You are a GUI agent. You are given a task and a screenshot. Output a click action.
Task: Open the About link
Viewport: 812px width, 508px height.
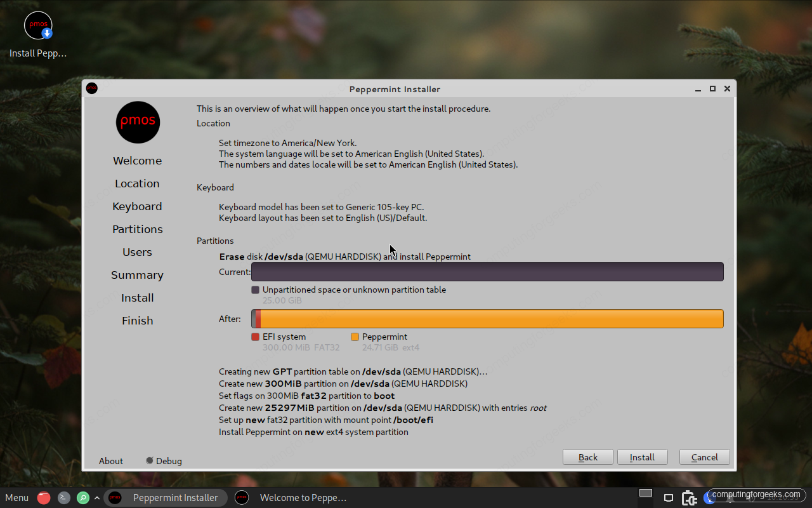coord(111,461)
